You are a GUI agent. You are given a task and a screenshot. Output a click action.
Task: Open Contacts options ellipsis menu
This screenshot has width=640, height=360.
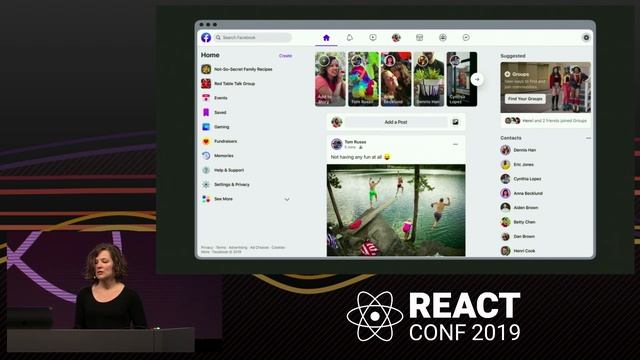(588, 138)
